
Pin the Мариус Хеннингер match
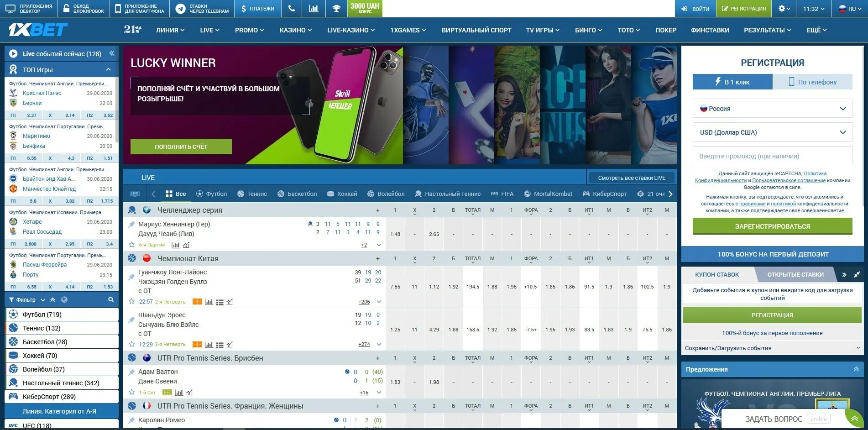pos(131,224)
